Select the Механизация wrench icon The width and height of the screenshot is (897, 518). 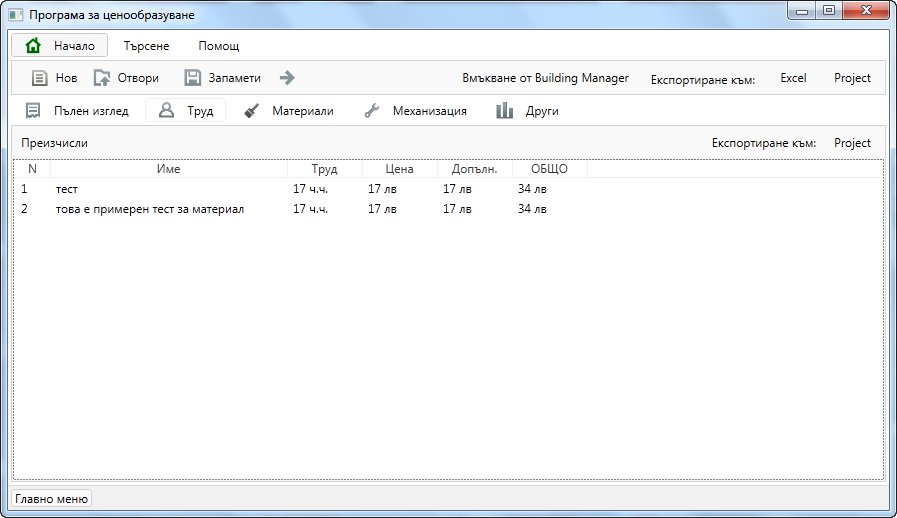point(372,111)
